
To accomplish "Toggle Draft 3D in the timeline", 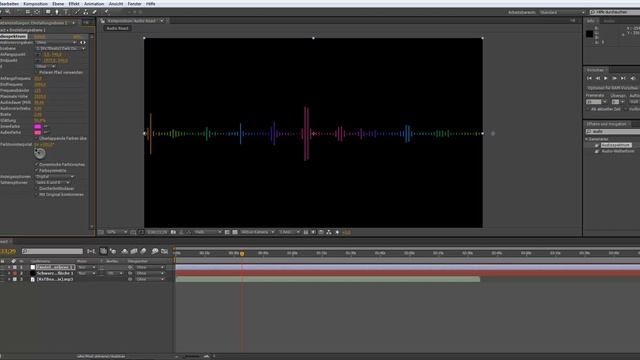I will [x=113, y=251].
